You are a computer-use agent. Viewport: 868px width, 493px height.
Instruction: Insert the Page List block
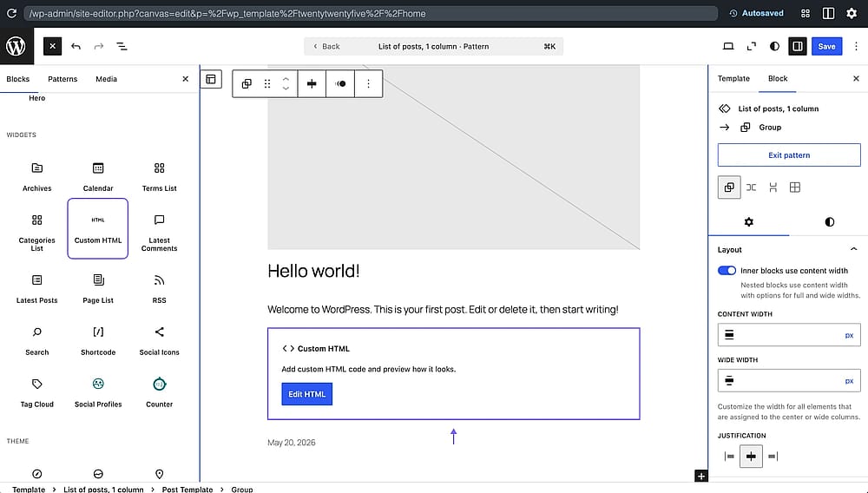click(98, 288)
